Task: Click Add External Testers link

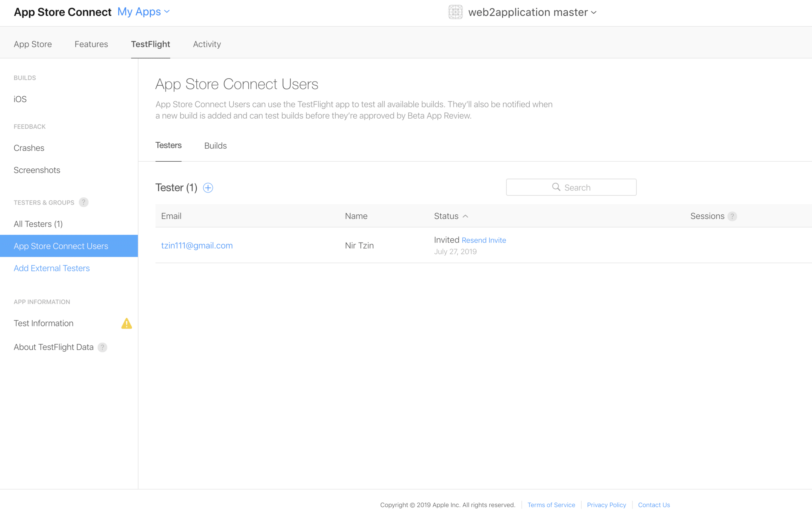Action: point(52,268)
